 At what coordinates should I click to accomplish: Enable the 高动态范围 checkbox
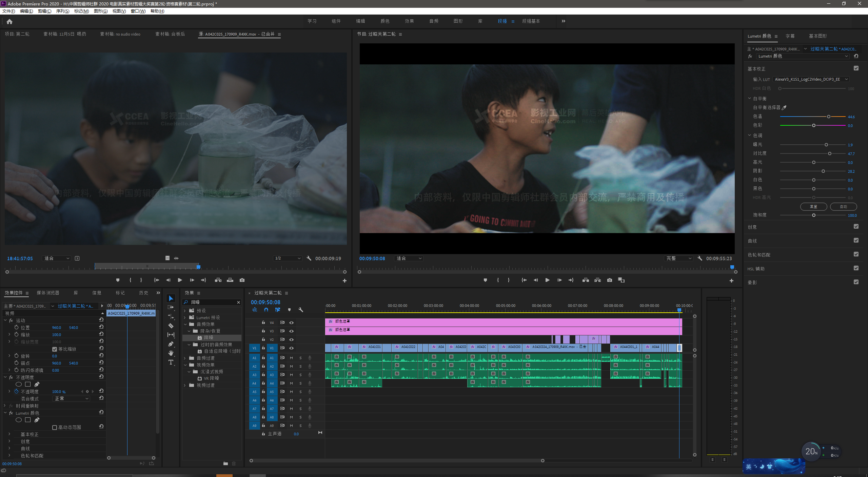click(55, 427)
